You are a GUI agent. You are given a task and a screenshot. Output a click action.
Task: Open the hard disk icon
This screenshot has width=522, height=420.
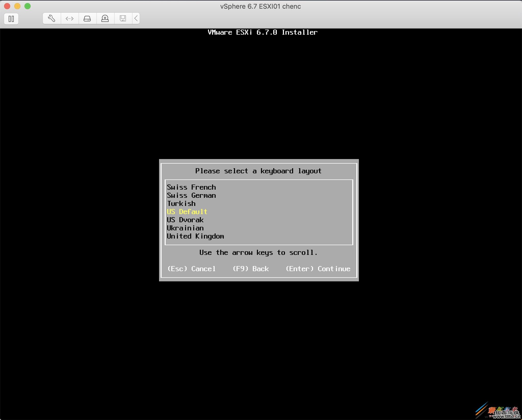tap(87, 18)
